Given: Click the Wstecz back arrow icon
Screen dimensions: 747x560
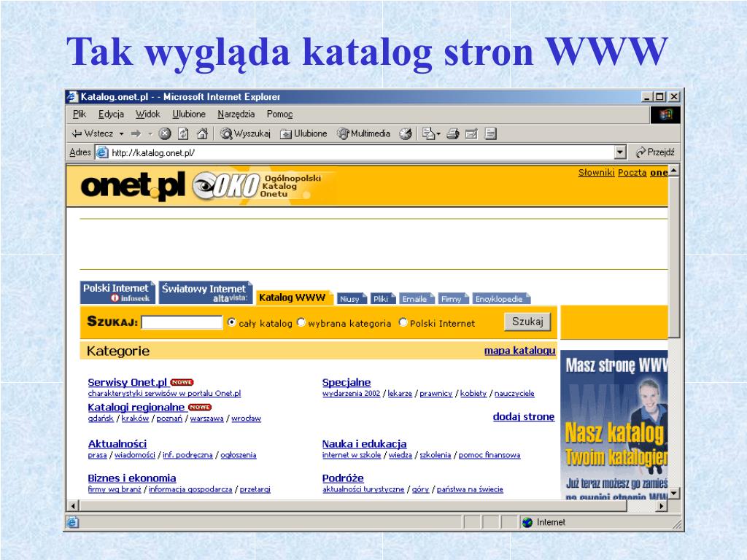Looking at the screenshot, I should point(77,134).
